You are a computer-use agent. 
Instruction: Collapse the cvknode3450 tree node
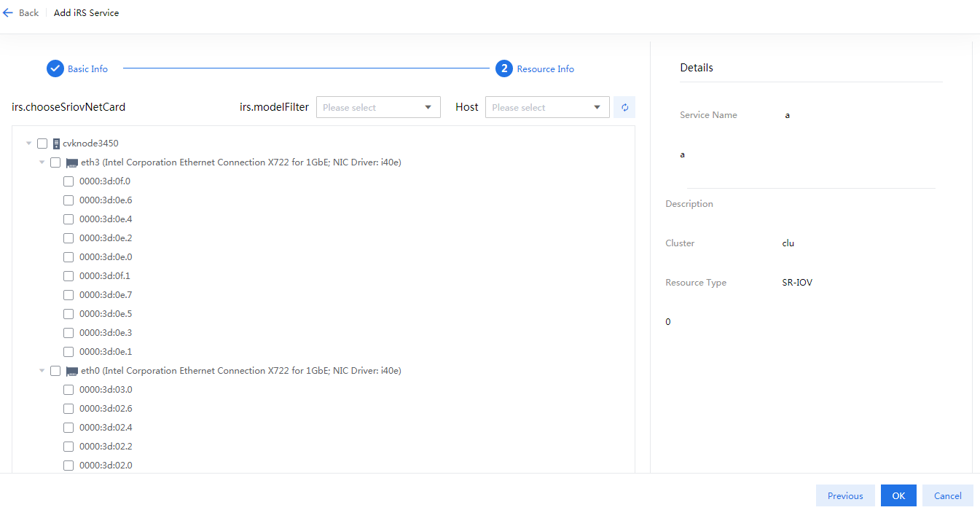29,144
